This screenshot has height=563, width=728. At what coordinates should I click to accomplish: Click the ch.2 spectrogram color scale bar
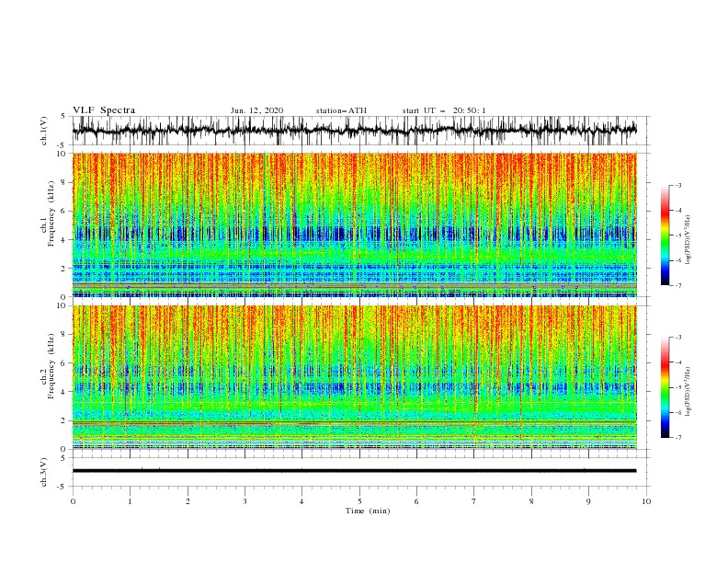(665, 387)
